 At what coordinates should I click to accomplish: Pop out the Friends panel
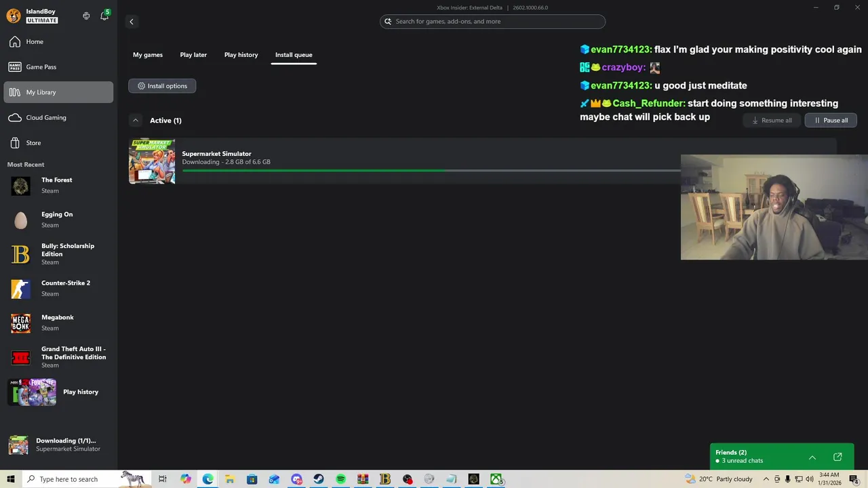point(837,457)
